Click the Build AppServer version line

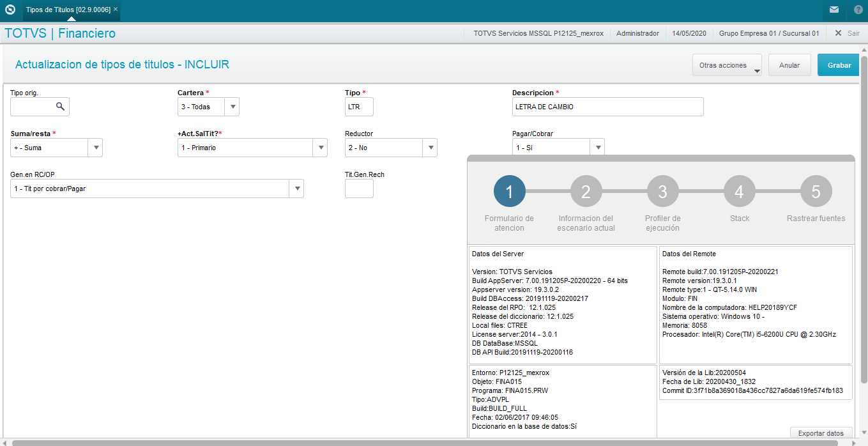point(549,281)
